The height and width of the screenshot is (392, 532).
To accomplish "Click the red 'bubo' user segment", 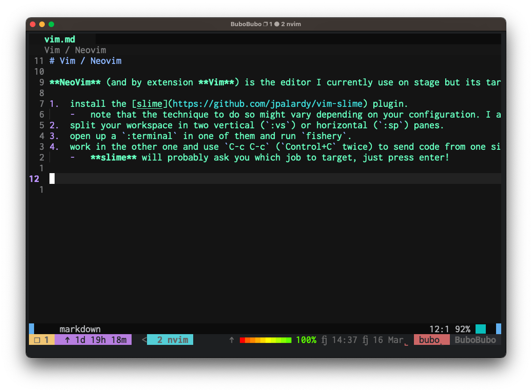I will point(432,340).
